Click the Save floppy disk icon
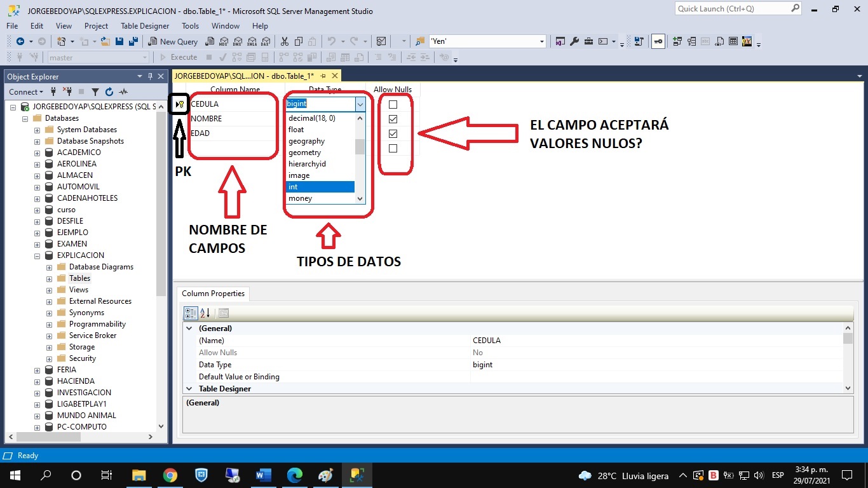The height and width of the screenshot is (488, 868). pyautogui.click(x=119, y=41)
